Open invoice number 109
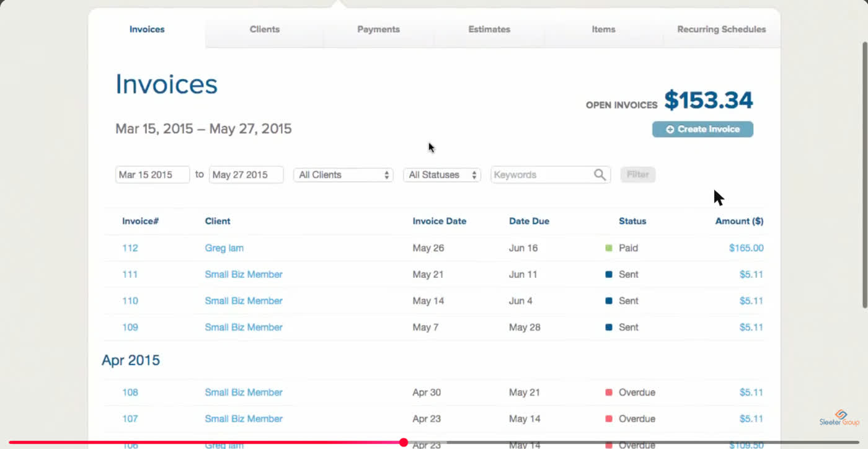868x449 pixels. click(x=130, y=327)
